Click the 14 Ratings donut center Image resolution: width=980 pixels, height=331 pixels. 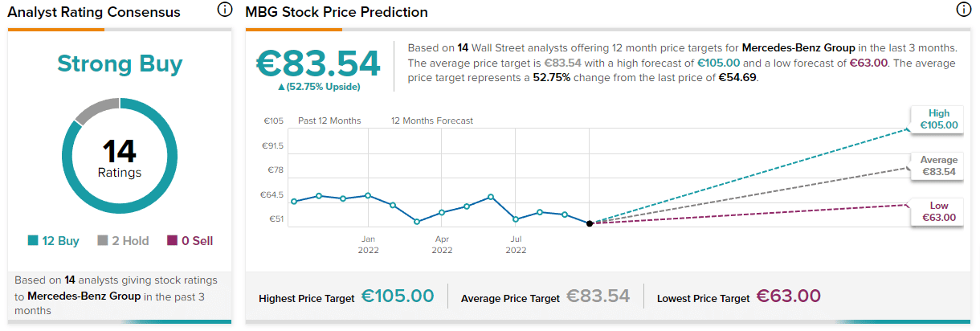120,157
